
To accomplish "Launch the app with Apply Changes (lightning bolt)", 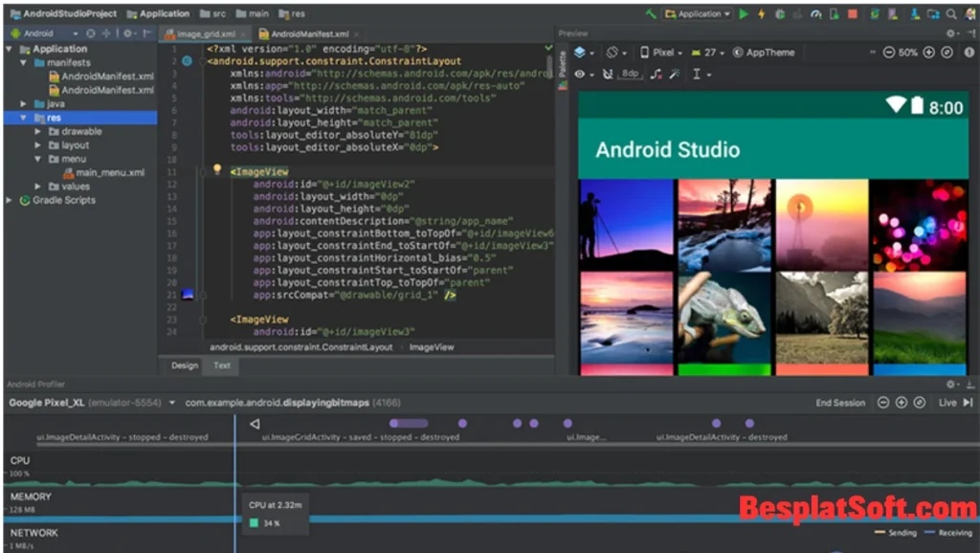I will point(761,13).
